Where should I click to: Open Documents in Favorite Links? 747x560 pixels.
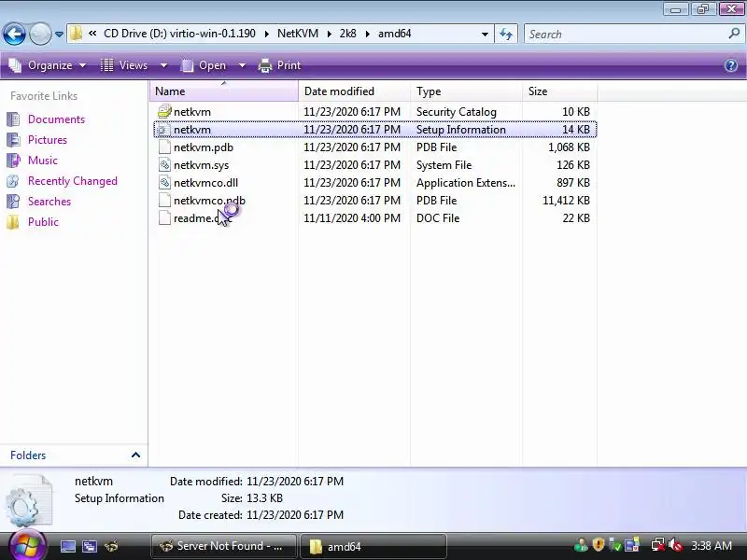(x=56, y=119)
